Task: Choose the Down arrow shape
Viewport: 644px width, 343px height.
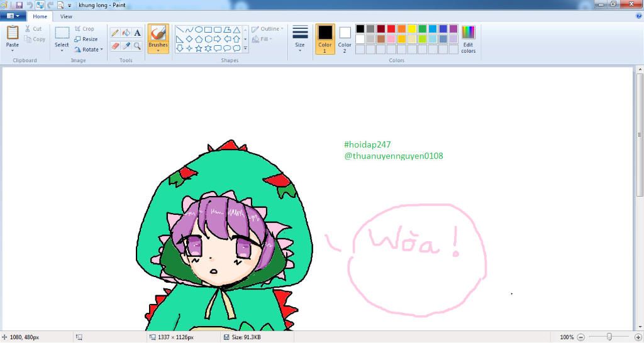Action: point(179,48)
